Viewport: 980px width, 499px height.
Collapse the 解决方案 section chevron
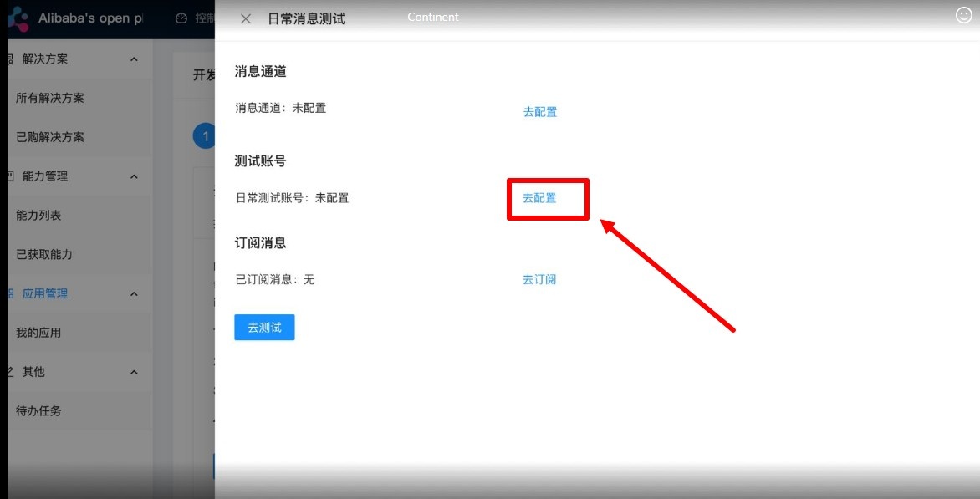pos(135,59)
